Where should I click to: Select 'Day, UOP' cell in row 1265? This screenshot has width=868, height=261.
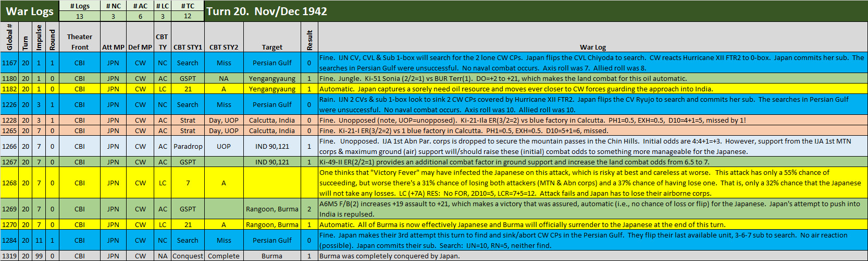pos(224,130)
